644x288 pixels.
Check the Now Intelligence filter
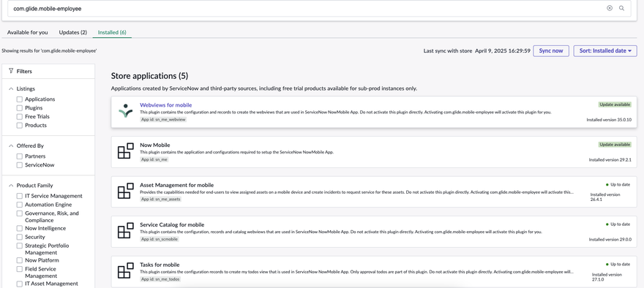(19, 228)
